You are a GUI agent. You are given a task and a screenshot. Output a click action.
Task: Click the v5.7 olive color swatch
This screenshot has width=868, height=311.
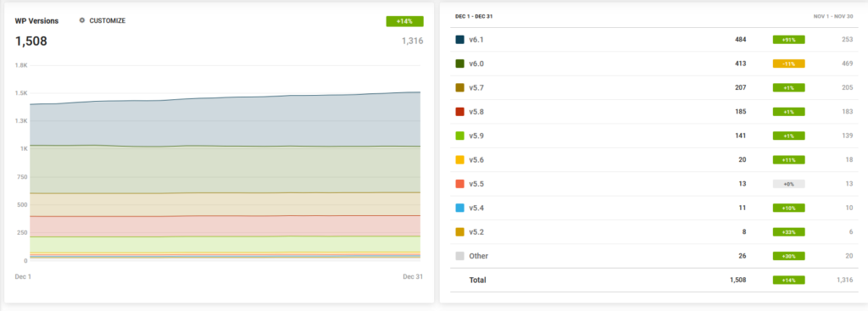(x=459, y=87)
